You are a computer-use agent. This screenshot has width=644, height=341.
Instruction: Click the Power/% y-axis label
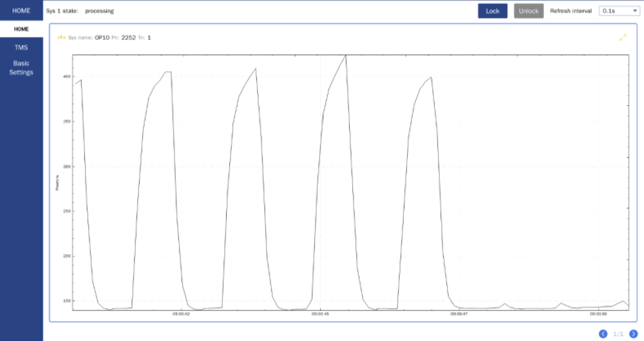pyautogui.click(x=57, y=182)
